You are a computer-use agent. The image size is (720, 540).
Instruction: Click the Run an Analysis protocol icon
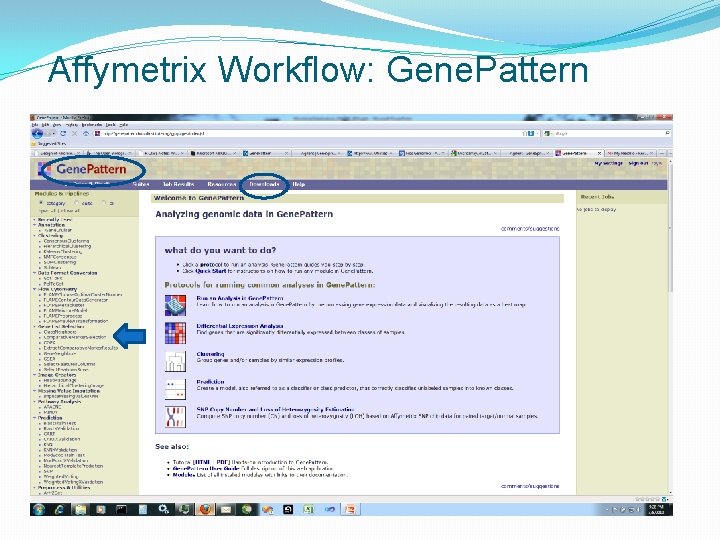click(175, 305)
